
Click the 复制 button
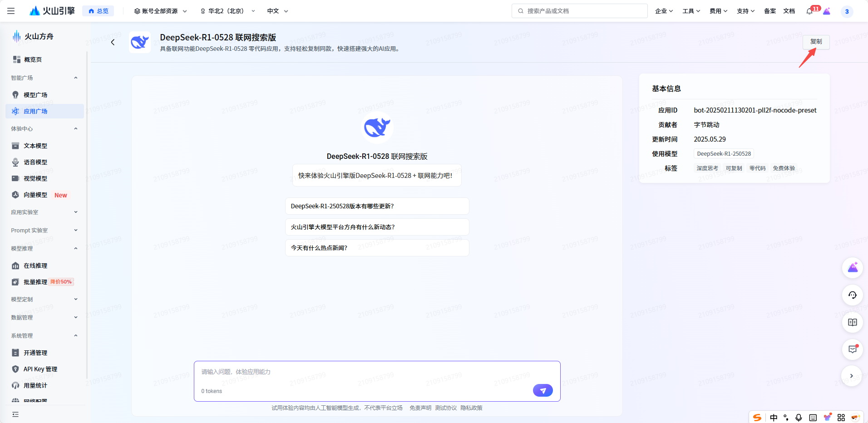pyautogui.click(x=816, y=42)
